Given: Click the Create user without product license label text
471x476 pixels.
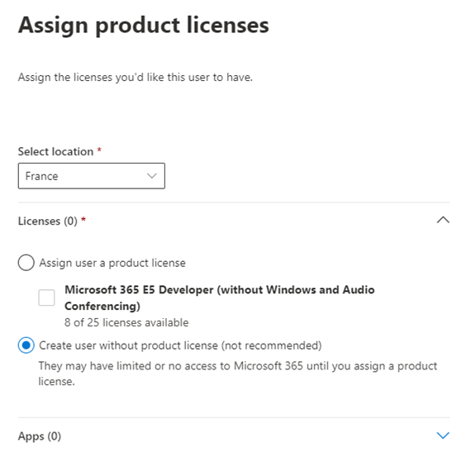Looking at the screenshot, I should coord(180,345).
